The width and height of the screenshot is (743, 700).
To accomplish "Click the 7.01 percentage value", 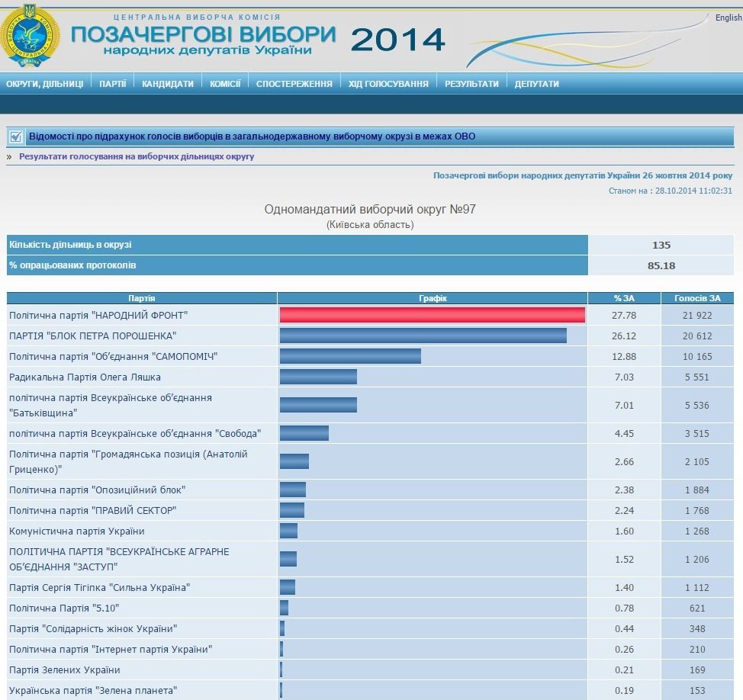I will (x=624, y=406).
